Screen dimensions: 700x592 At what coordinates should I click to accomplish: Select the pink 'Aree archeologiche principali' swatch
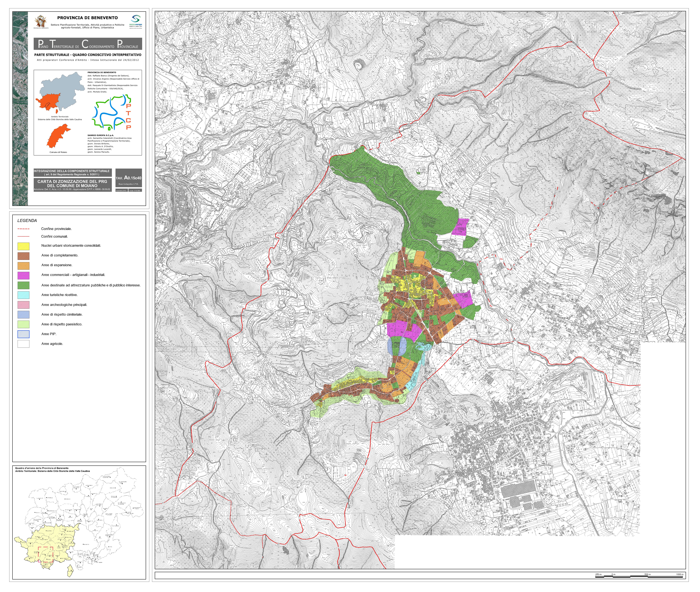pyautogui.click(x=23, y=305)
